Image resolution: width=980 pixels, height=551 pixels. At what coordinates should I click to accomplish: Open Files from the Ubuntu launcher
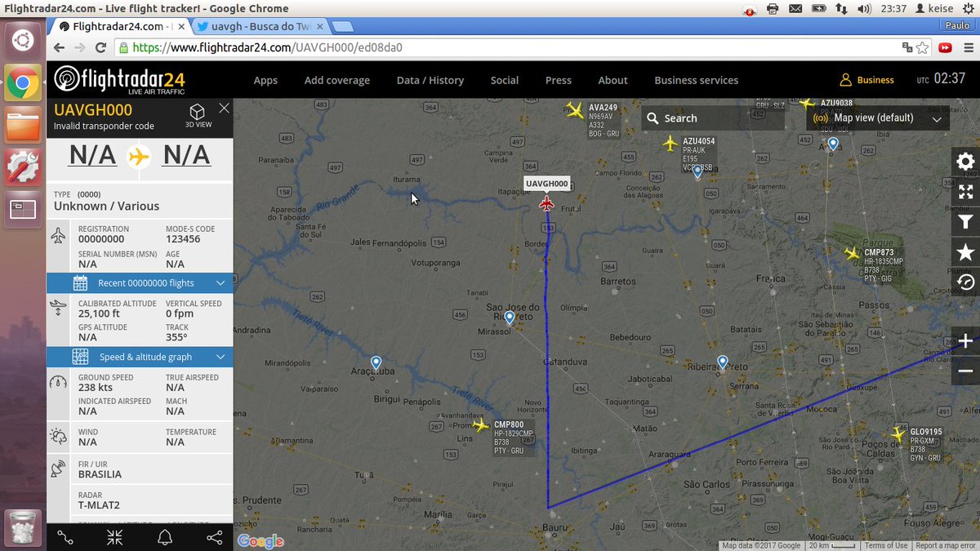coord(23,125)
